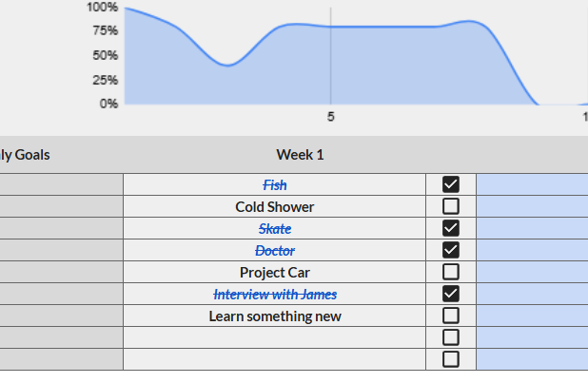
Task: Untick the Interview with James checkbox
Action: [451, 294]
